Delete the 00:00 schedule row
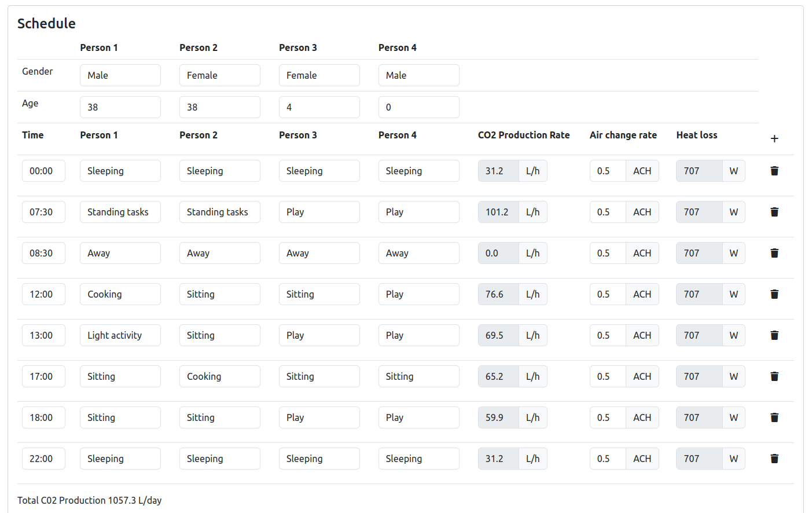 tap(774, 171)
